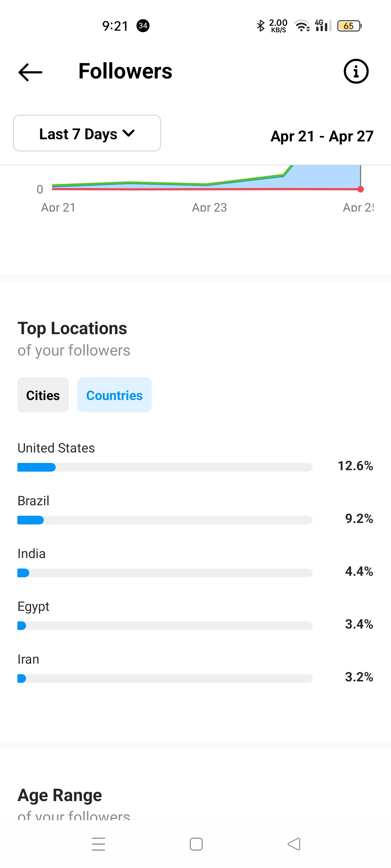Switch to the Cities tab
The image size is (391, 868).
[x=43, y=395]
